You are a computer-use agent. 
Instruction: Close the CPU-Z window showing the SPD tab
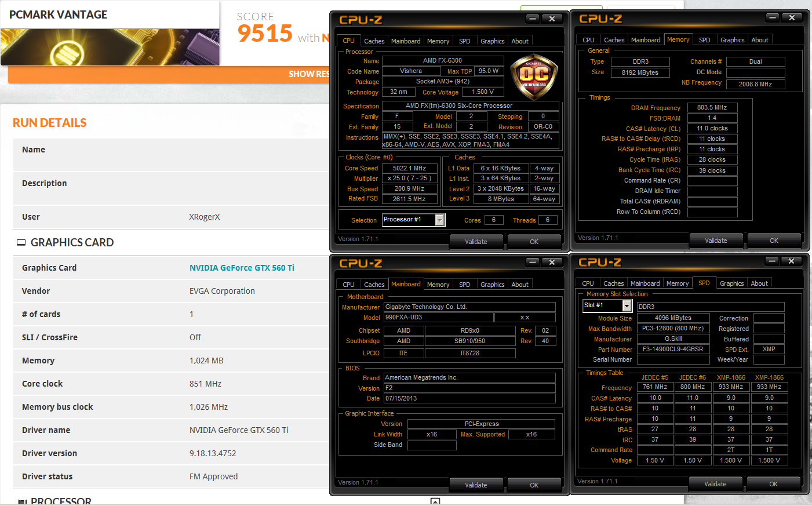coord(791,261)
